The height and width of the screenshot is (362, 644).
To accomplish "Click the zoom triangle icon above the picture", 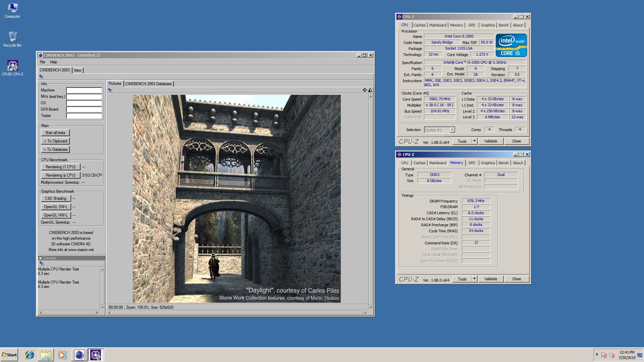I will tap(370, 90).
